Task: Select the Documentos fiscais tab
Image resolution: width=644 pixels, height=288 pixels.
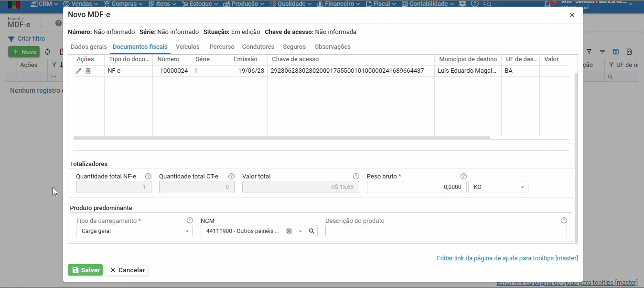Action: coord(140,47)
